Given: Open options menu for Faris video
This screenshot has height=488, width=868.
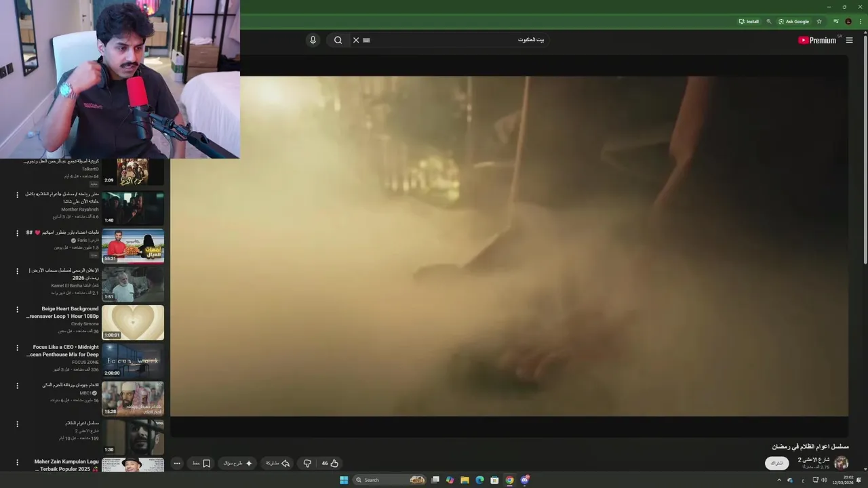Looking at the screenshot, I should [x=18, y=233].
